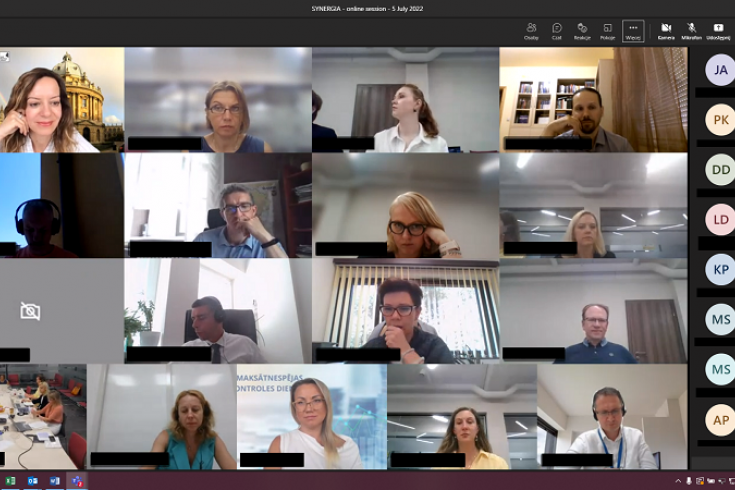Open breakout rooms (Pokoje)
This screenshot has width=735, height=490.
click(x=607, y=31)
